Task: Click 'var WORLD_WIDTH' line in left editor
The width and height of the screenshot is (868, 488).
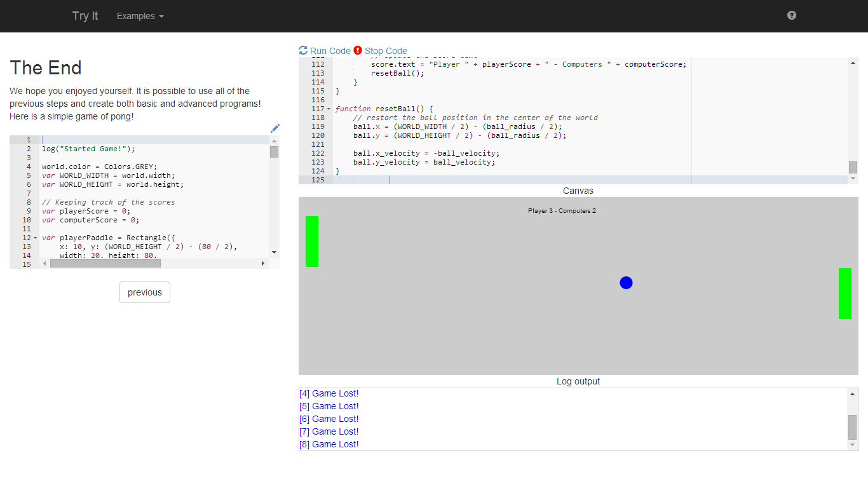Action: [108, 175]
